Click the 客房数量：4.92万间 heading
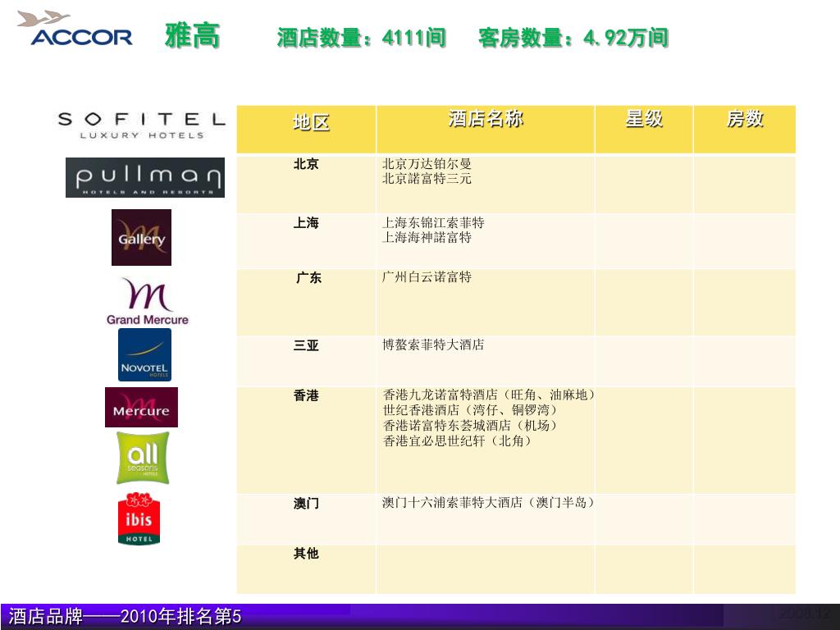The image size is (840, 630). 573,38
